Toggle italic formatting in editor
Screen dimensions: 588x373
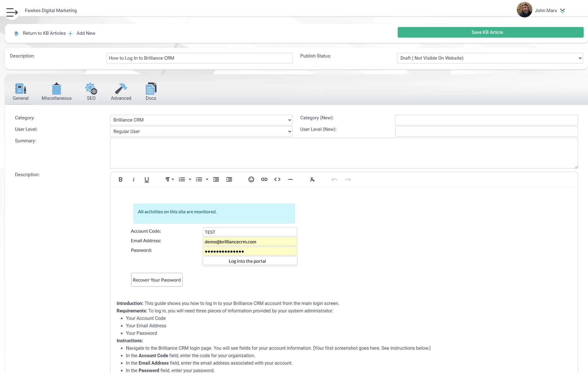click(133, 179)
